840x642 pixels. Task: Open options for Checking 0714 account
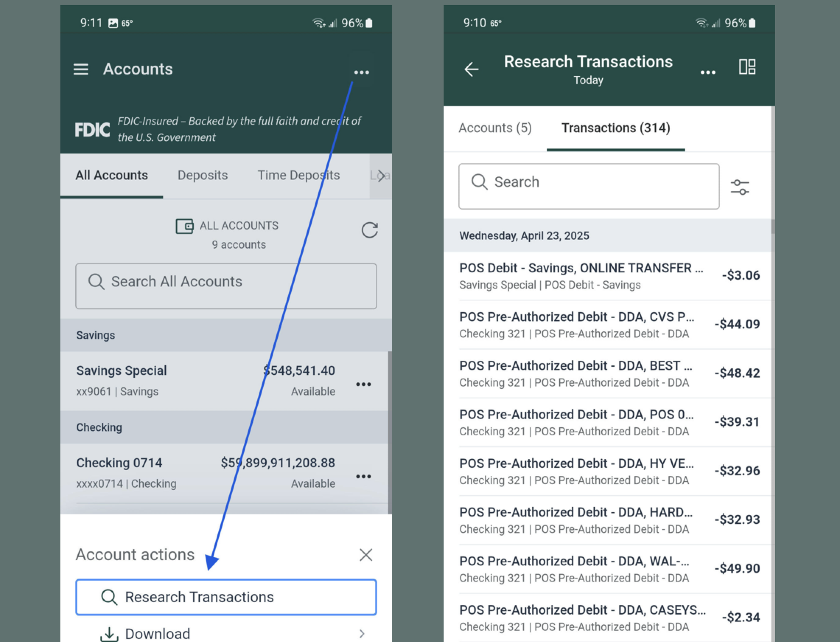(x=364, y=476)
